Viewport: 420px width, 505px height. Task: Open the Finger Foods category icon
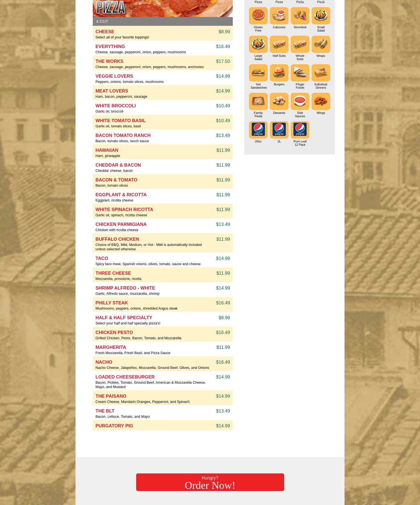click(x=300, y=73)
